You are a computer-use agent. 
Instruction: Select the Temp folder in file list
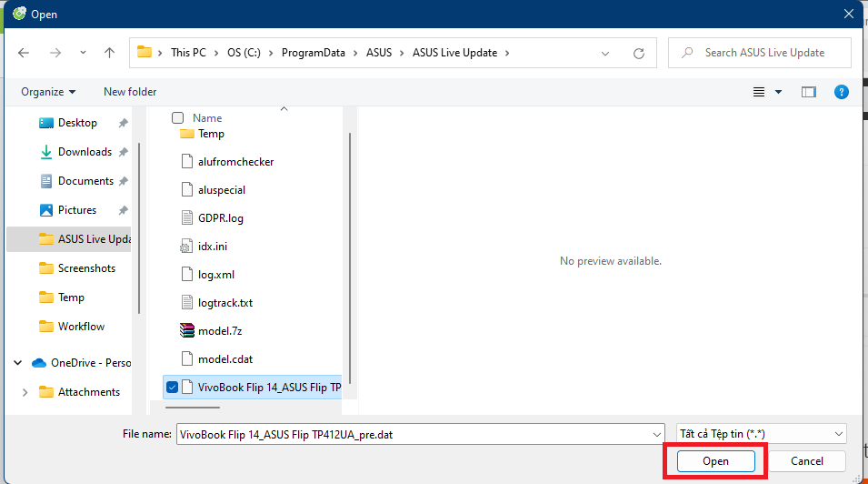pos(211,134)
